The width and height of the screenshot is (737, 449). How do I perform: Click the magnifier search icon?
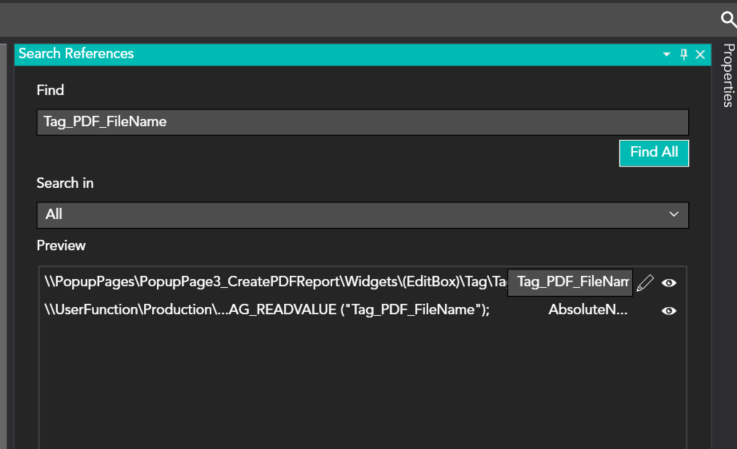point(727,19)
